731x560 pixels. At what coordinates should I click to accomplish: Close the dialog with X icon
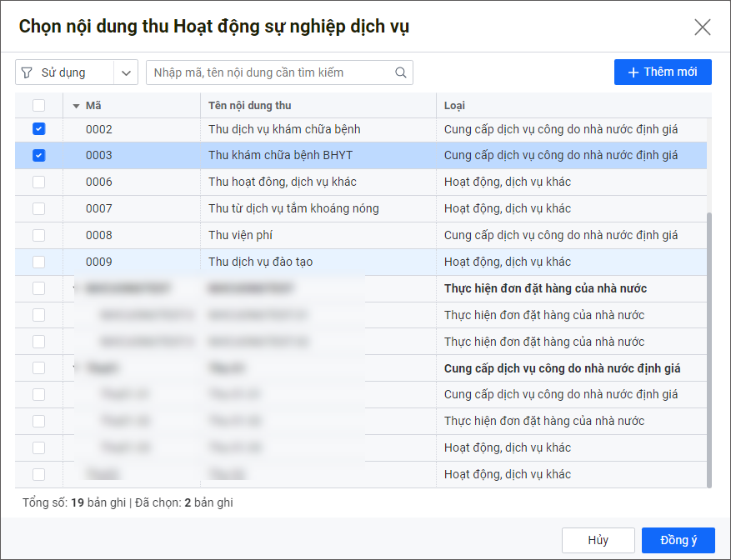pyautogui.click(x=702, y=27)
